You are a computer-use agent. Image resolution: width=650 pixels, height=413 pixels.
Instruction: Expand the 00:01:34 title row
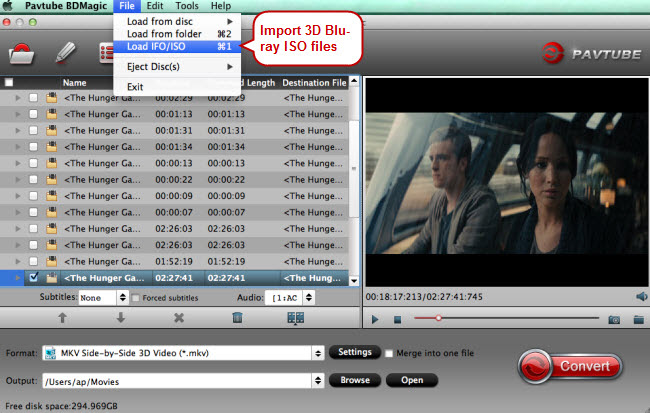click(x=17, y=147)
